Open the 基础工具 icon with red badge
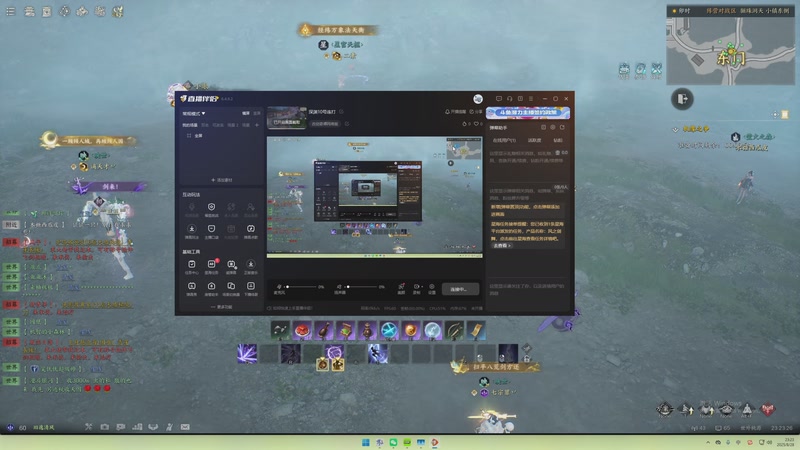 (x=211, y=265)
